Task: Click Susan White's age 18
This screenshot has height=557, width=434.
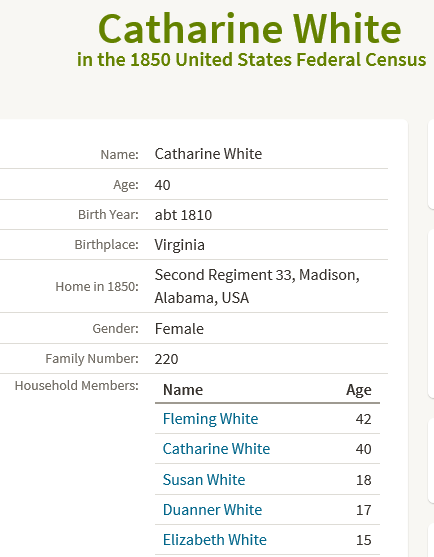Action: pyautogui.click(x=364, y=480)
